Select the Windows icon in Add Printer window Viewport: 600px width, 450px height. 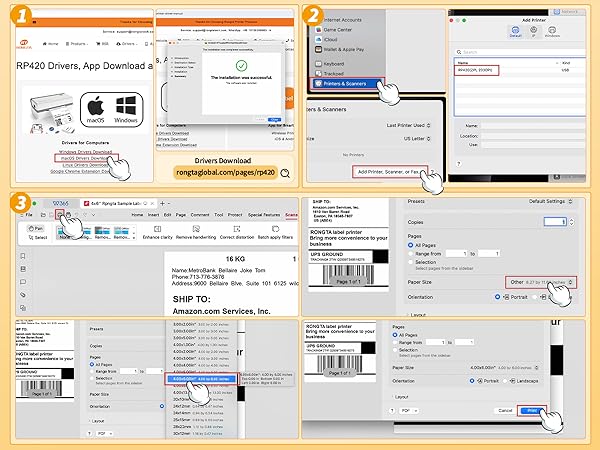coord(552,30)
